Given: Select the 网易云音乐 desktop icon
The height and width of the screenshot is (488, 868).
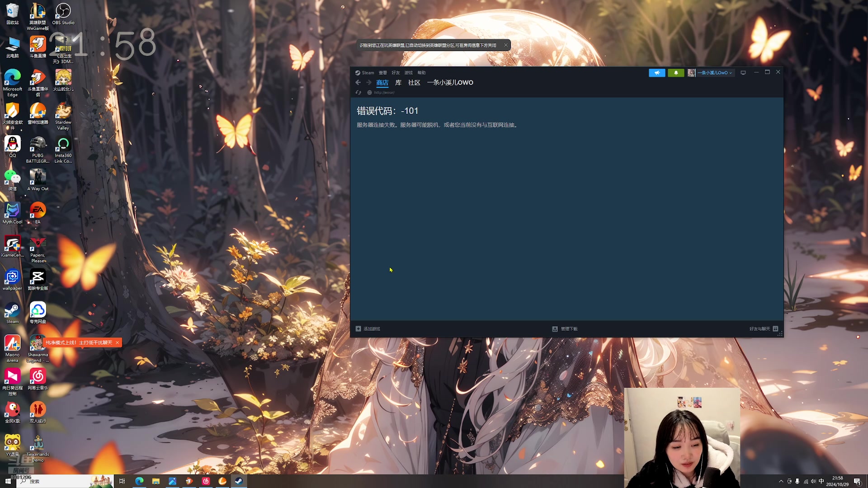Looking at the screenshot, I should click(38, 380).
